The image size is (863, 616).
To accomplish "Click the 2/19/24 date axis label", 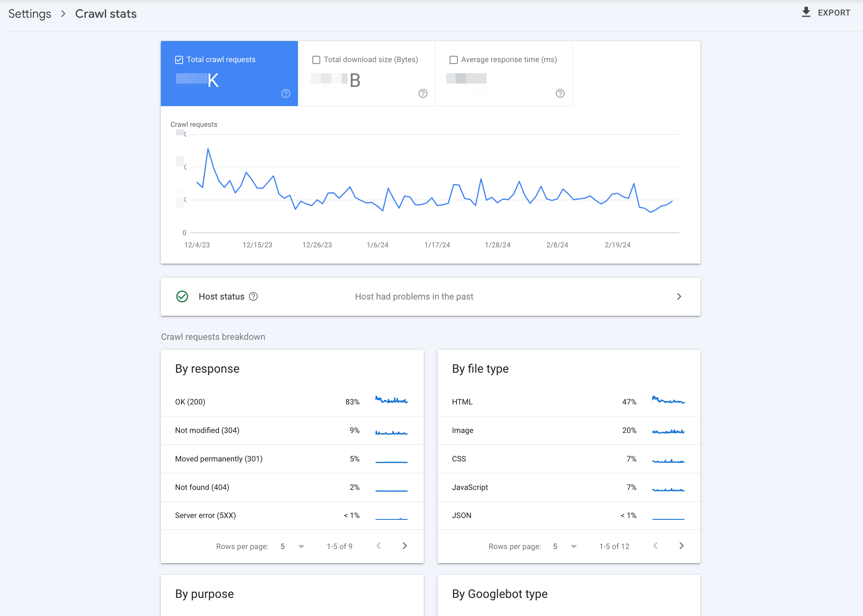I will [617, 245].
